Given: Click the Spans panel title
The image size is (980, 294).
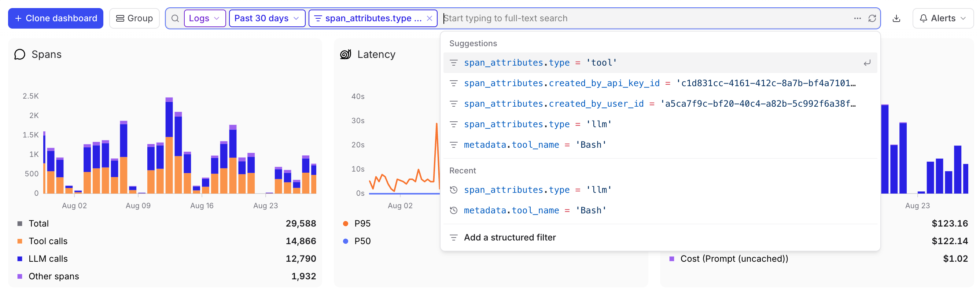Looking at the screenshot, I should tap(47, 54).
